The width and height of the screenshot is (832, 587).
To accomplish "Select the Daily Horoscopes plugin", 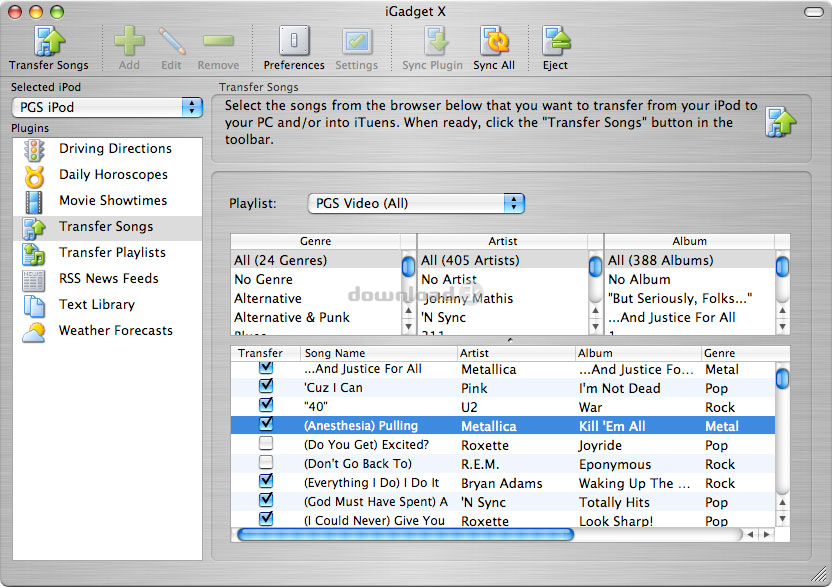I will [x=112, y=175].
